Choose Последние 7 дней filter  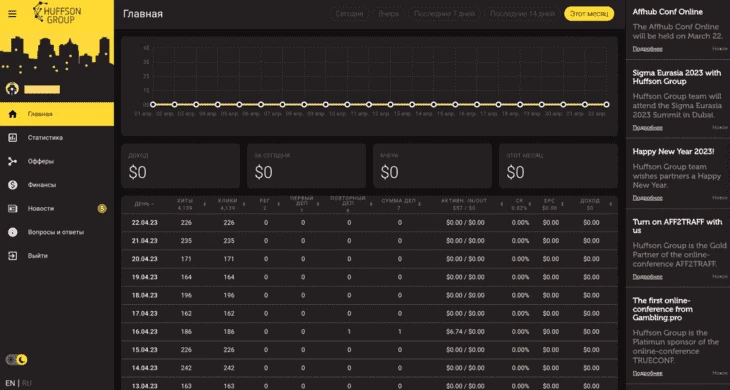[444, 14]
